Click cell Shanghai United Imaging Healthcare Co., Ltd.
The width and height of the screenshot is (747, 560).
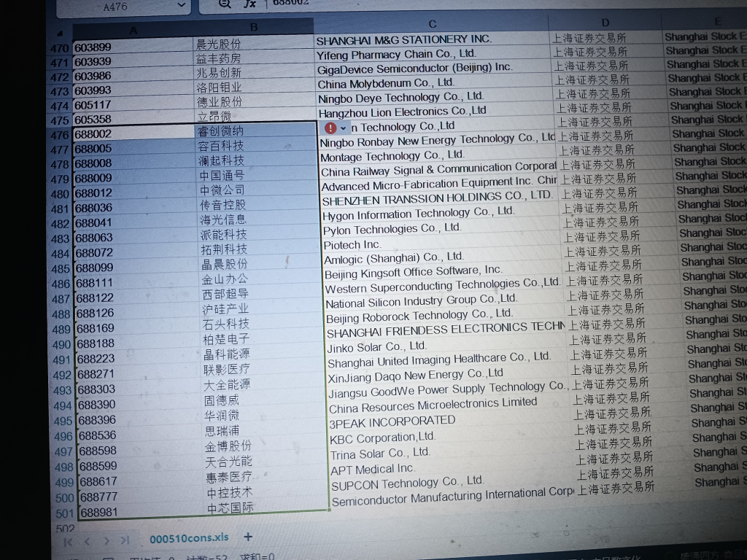[449, 360]
